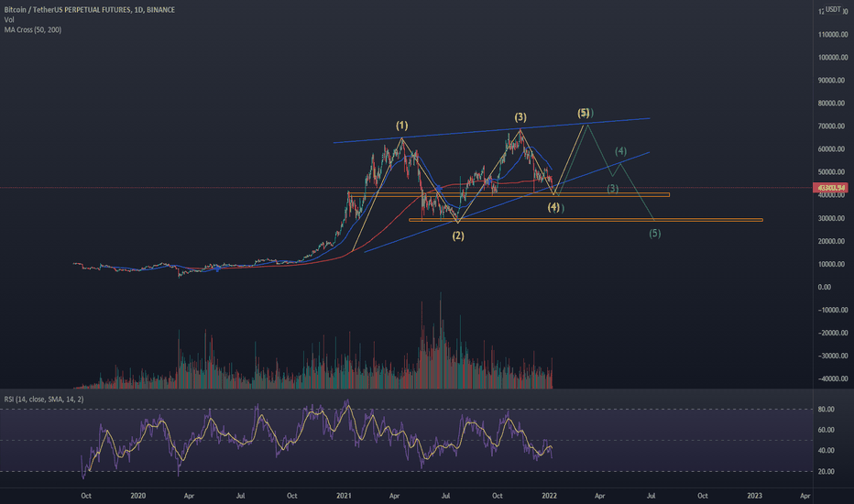Click the 80.00 level on the RSI scale

click(x=827, y=410)
